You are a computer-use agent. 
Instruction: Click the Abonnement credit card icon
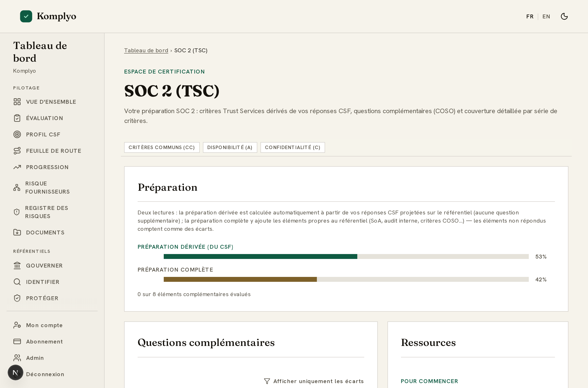[17, 341]
